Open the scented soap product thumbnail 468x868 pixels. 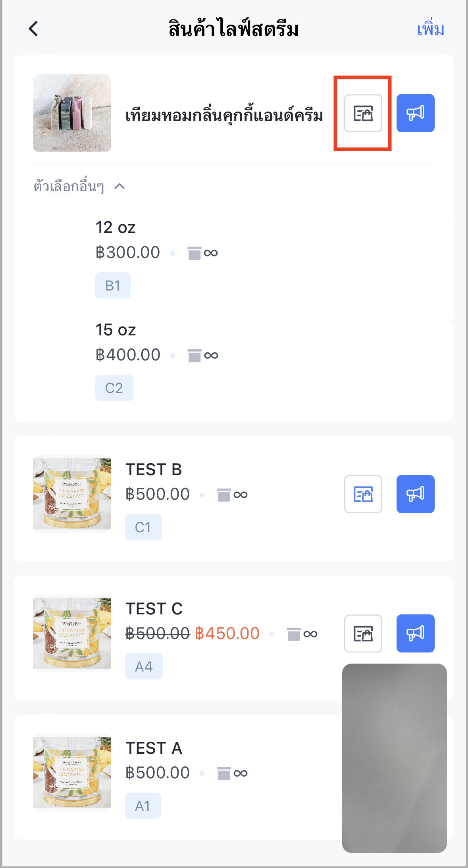click(x=72, y=113)
